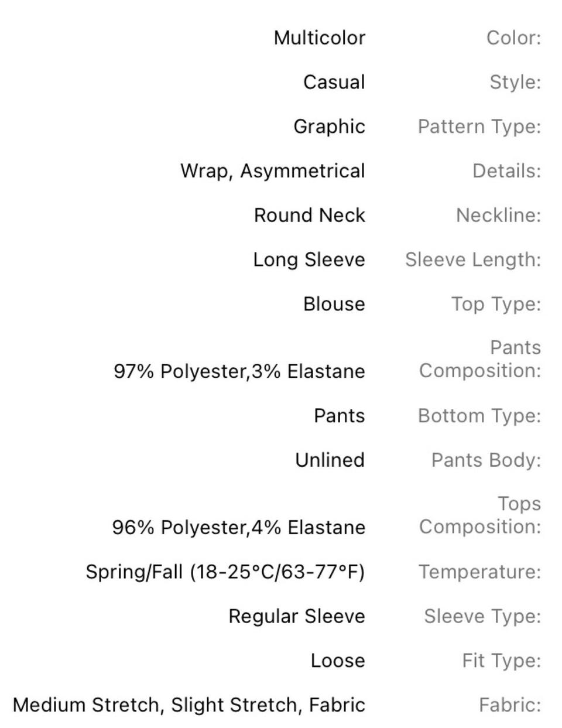The image size is (562, 728).
Task: Click the Top Type: label
Action: point(496,304)
